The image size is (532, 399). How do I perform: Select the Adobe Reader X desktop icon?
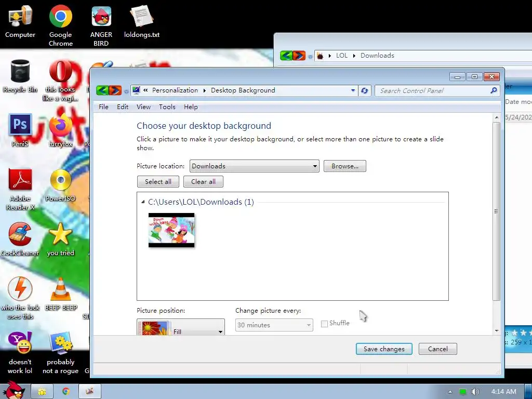(x=20, y=189)
